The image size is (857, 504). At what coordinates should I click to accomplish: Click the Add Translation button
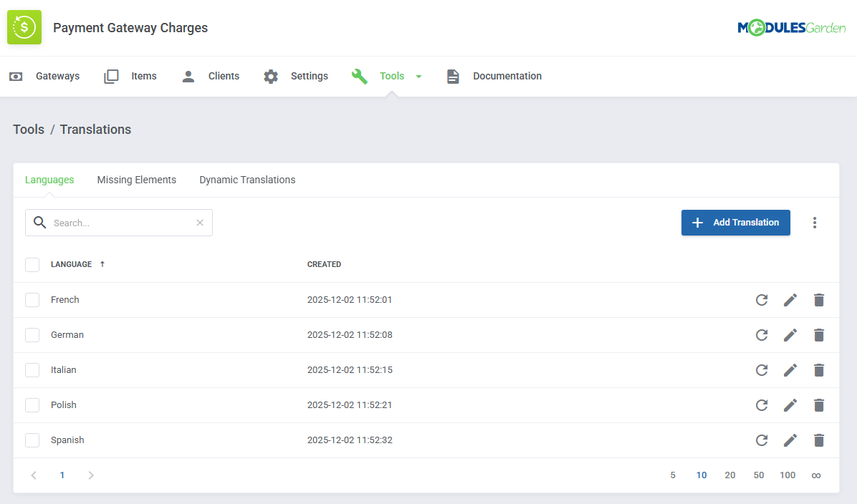pyautogui.click(x=735, y=223)
